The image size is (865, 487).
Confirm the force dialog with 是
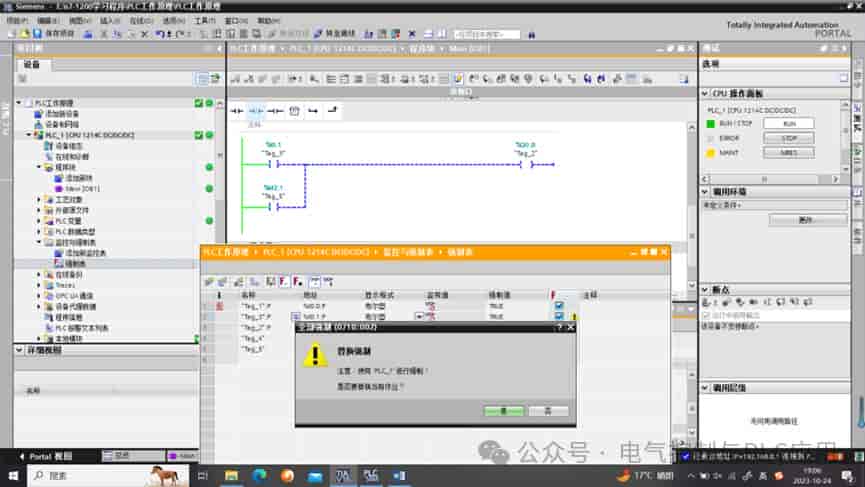point(504,411)
